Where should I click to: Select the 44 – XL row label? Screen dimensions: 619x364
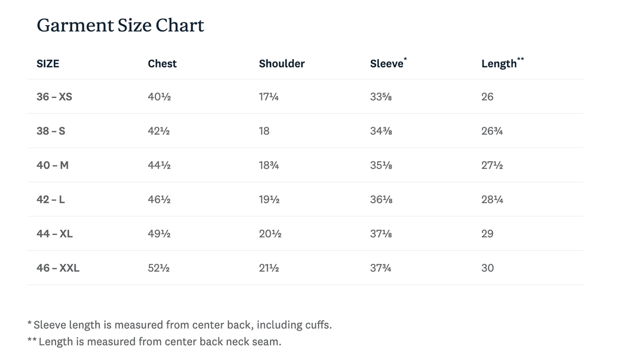click(x=55, y=234)
